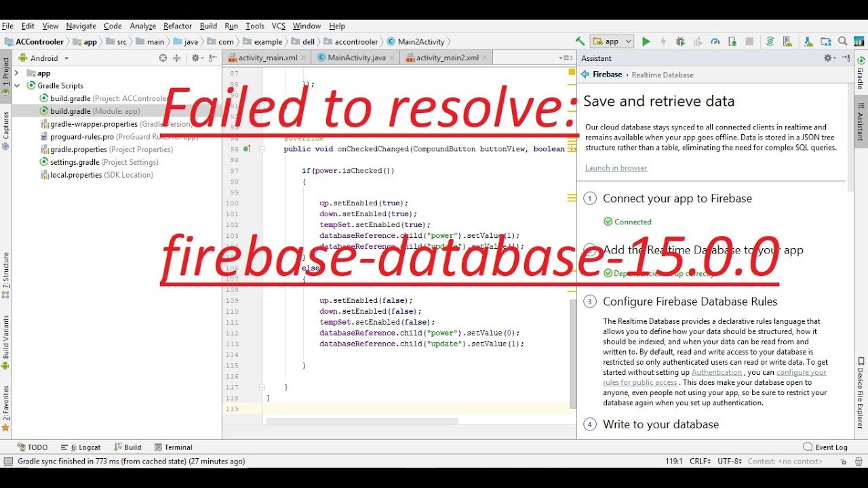The height and width of the screenshot is (488, 868).
Task: Open the File menu
Action: click(7, 26)
